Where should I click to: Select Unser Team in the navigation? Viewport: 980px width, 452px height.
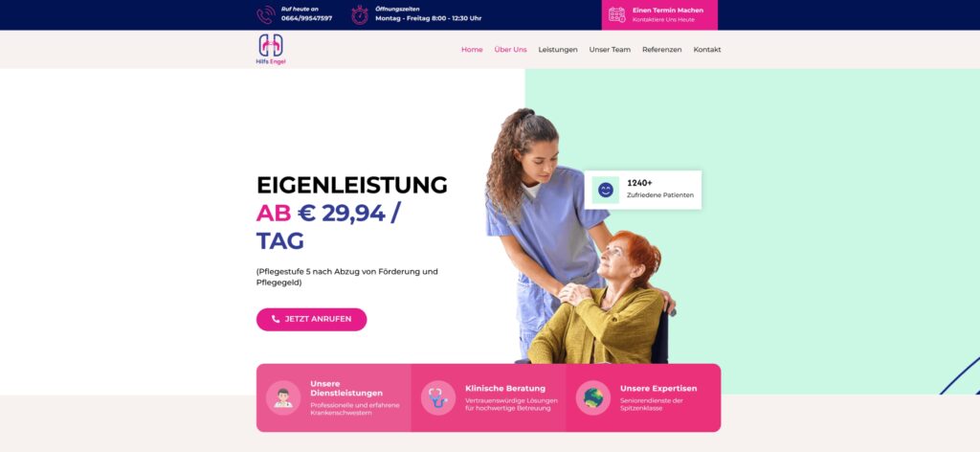(x=610, y=50)
